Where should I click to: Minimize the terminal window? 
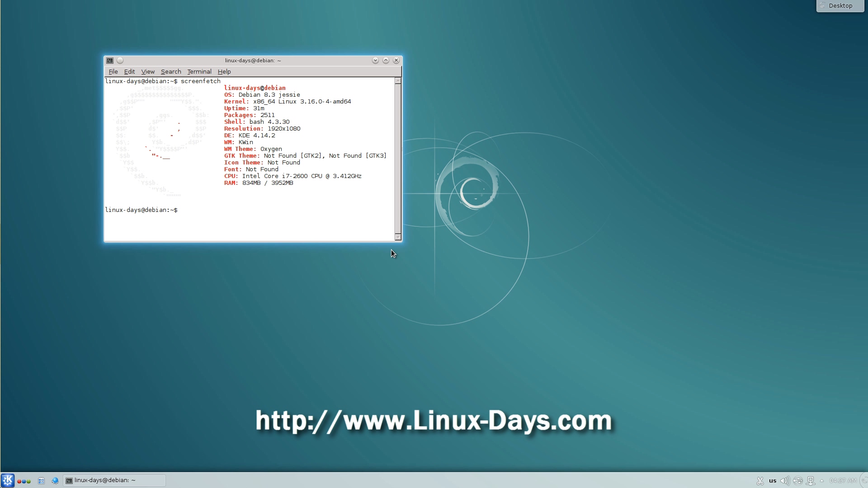375,61
